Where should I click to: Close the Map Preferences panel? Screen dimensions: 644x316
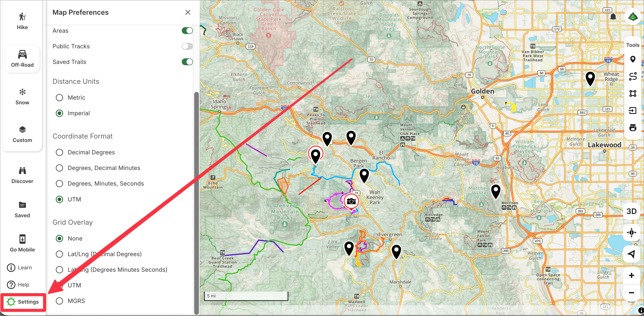click(188, 12)
